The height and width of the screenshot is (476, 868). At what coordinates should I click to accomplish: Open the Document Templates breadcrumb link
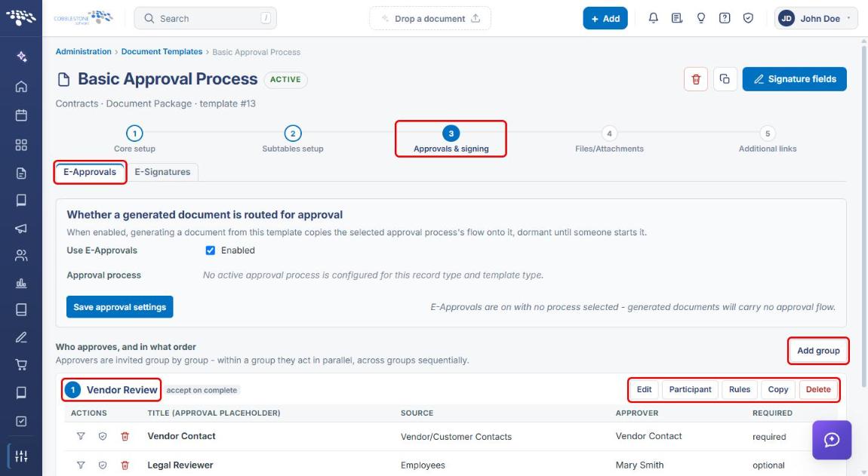(162, 51)
